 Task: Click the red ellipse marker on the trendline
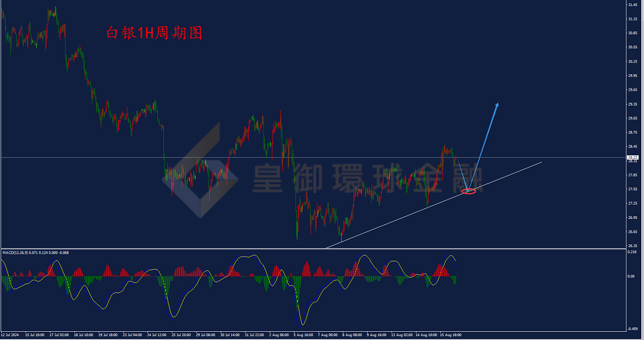point(469,191)
